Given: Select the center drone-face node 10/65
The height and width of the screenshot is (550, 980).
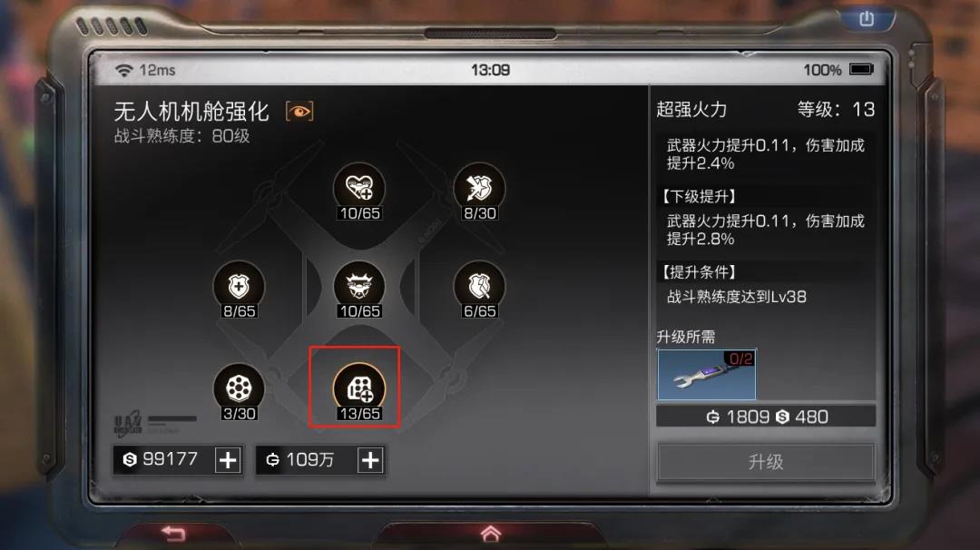Looking at the screenshot, I should (x=359, y=287).
